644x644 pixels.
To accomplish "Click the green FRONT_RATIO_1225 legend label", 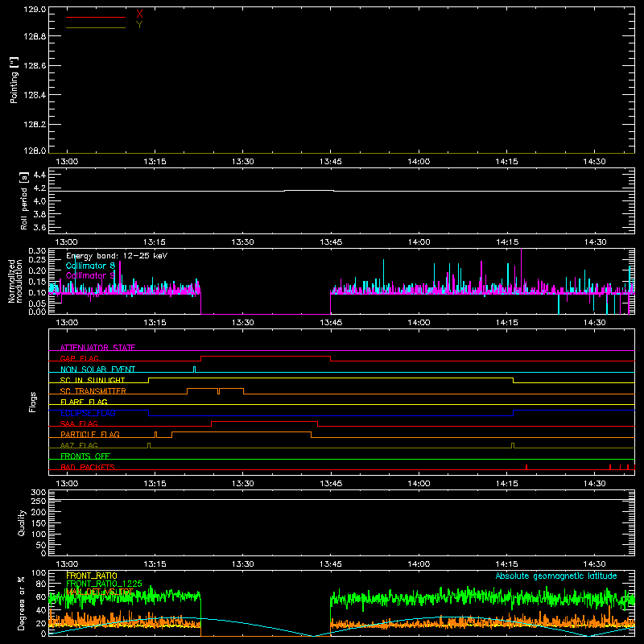I will point(104,584).
